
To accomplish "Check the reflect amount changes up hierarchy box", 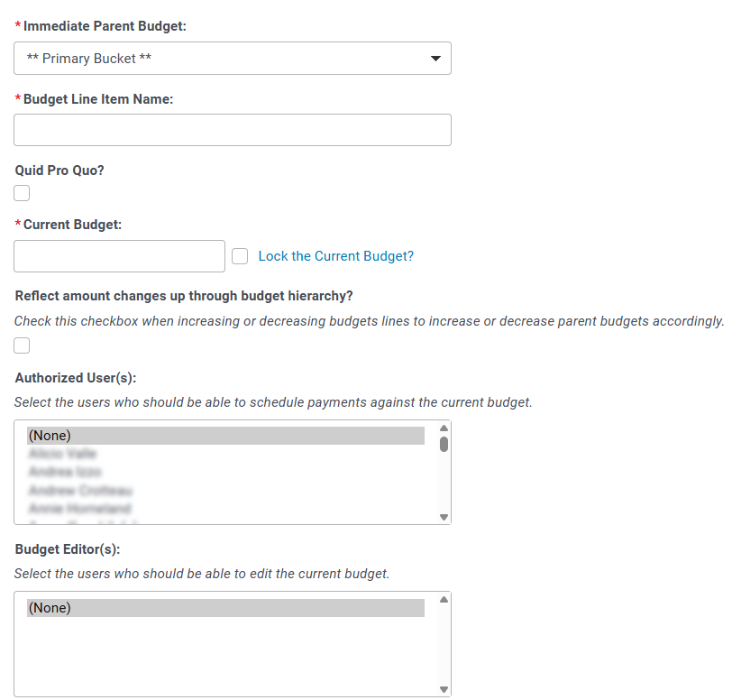I will point(22,345).
